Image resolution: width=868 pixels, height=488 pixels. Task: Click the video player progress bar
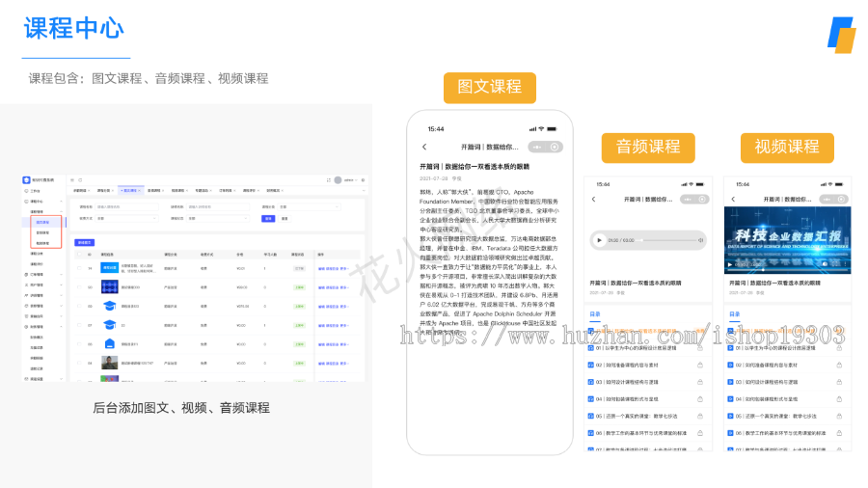coord(787,271)
